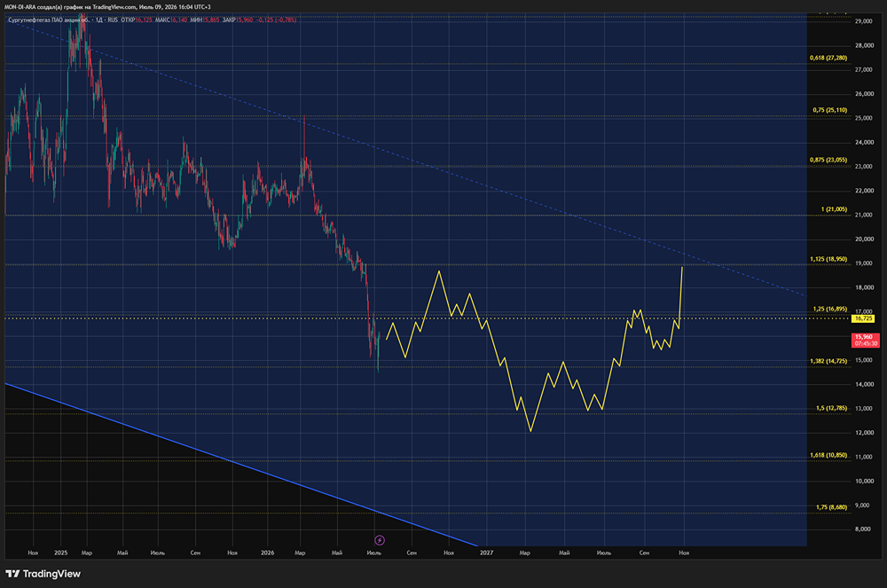Select the yellow 16,725 price line tag
The width and height of the screenshot is (887, 588).
pyautogui.click(x=863, y=319)
